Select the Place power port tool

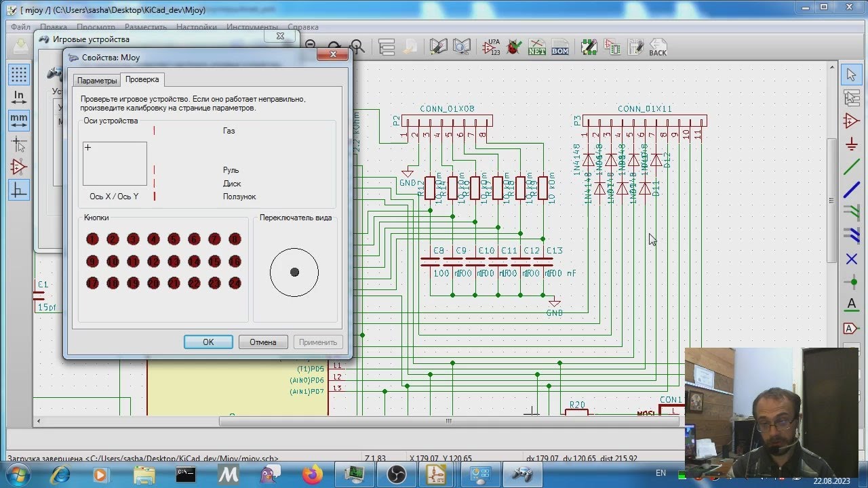pos(852,144)
